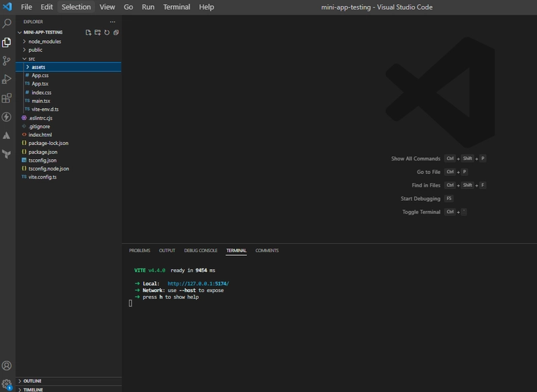This screenshot has width=537, height=392.
Task: Open tsconfig.node.json file
Action: point(68,168)
